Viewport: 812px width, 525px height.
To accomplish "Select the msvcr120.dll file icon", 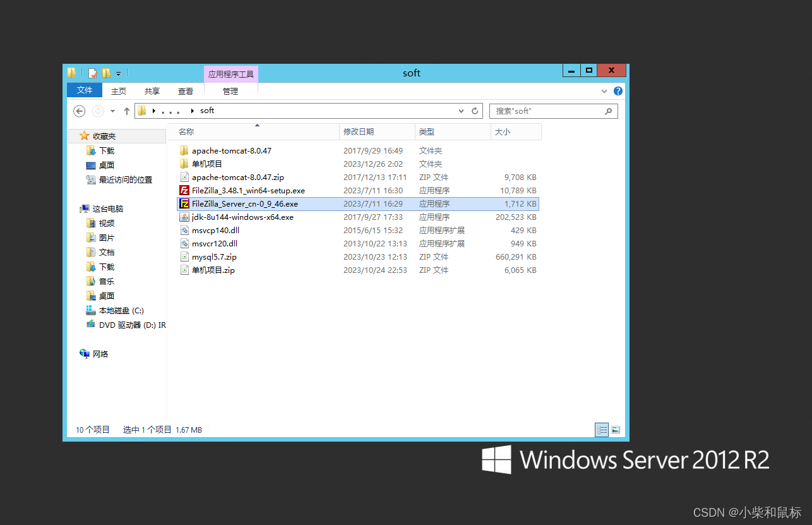I will (184, 244).
